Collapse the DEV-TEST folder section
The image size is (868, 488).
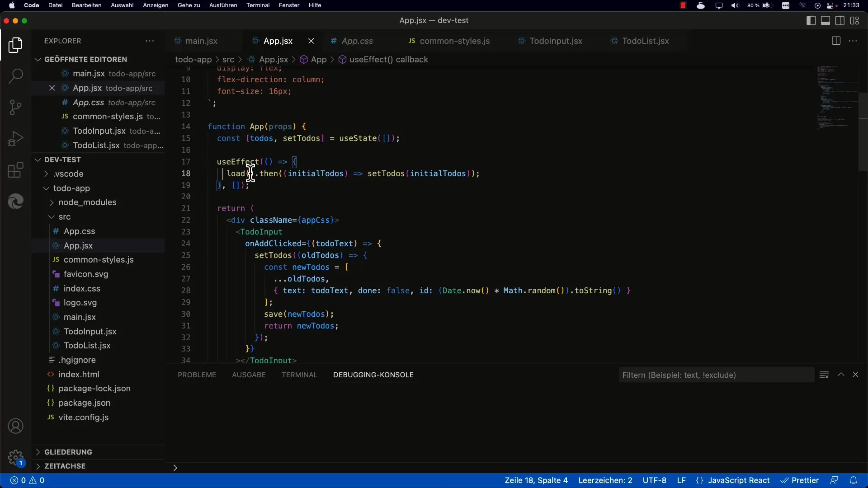click(x=62, y=160)
